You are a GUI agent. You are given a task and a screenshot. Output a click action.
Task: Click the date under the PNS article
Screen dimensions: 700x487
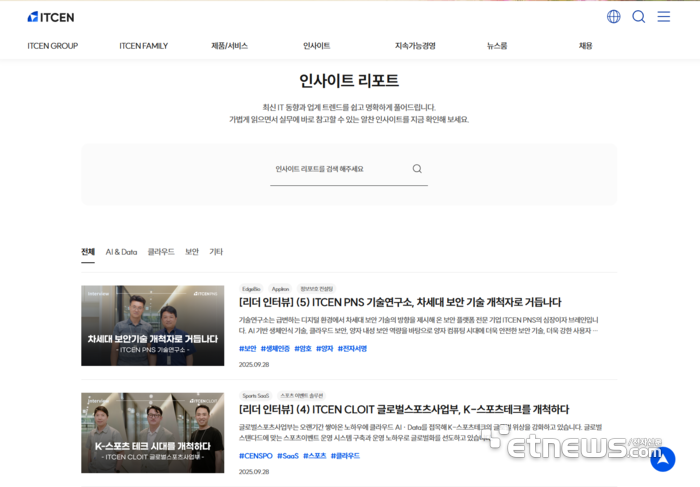pos(254,364)
